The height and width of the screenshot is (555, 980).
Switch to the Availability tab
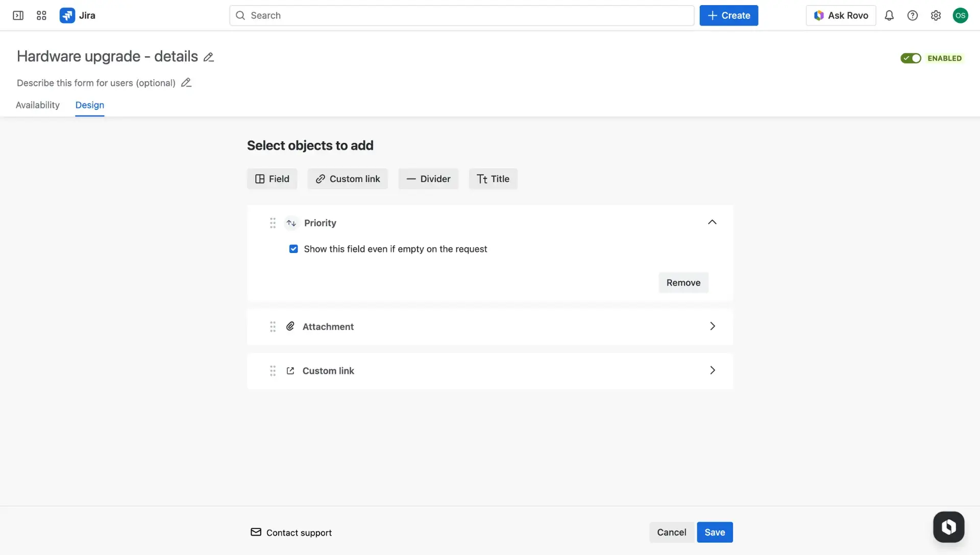tap(37, 105)
